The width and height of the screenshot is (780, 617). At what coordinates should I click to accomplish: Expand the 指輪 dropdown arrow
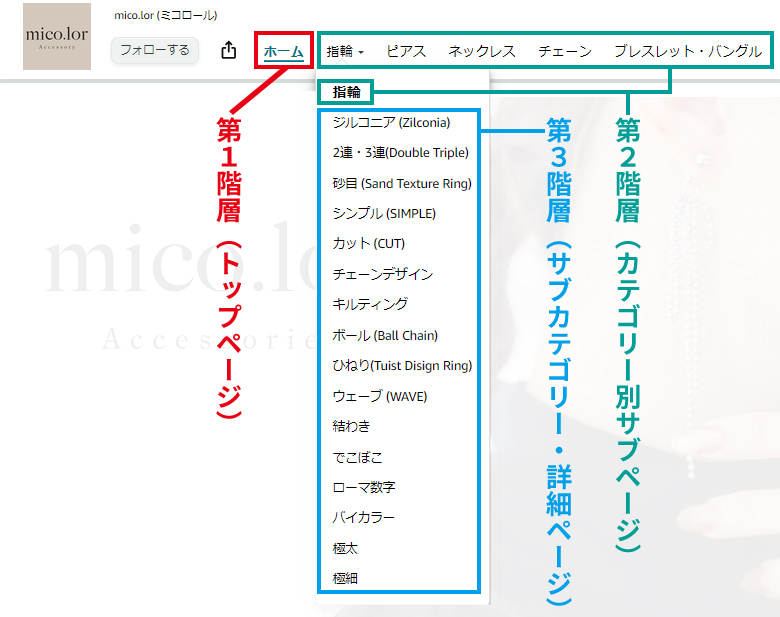361,52
